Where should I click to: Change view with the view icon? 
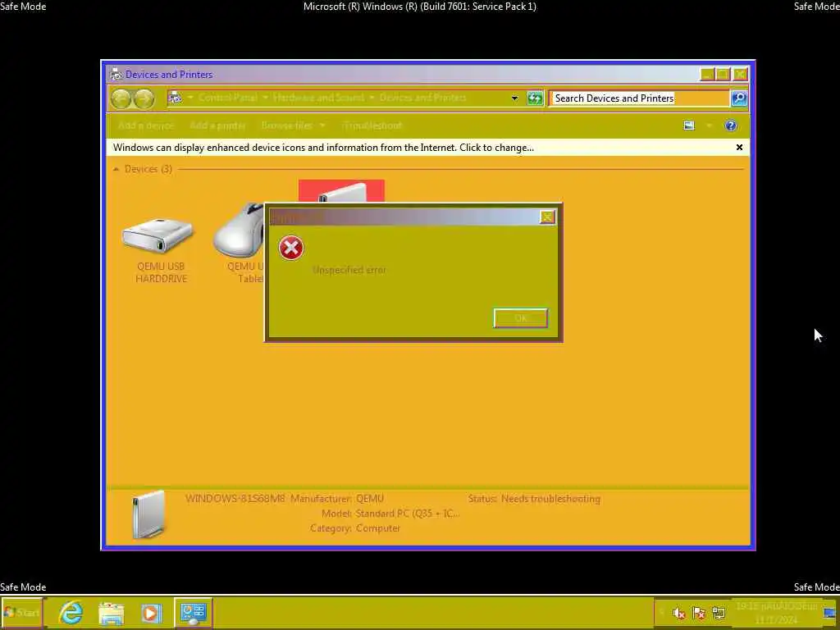tap(689, 126)
